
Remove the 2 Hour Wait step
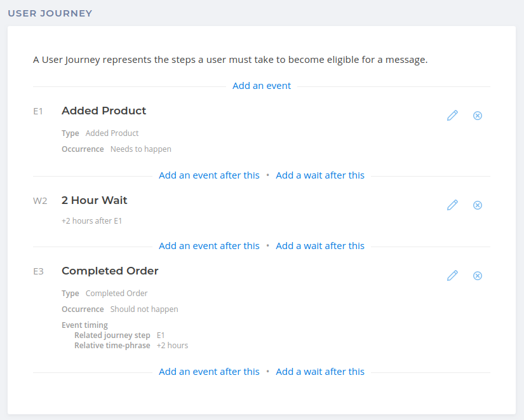click(x=478, y=205)
